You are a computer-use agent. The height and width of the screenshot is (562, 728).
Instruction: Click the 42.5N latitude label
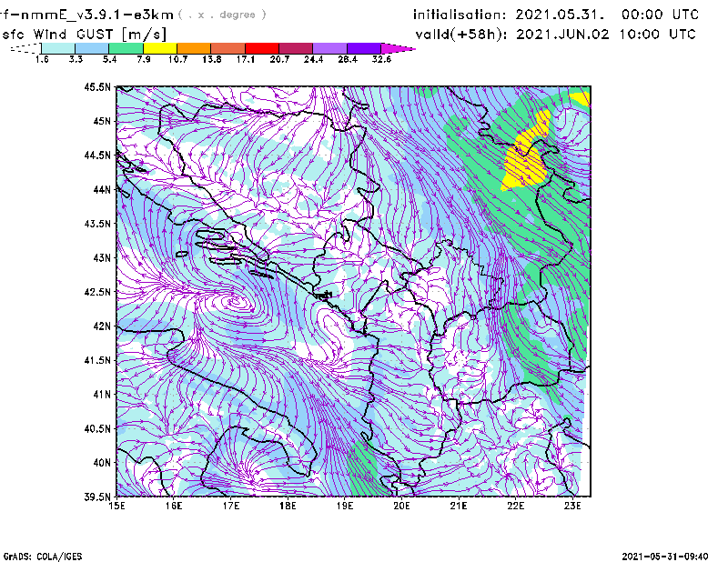click(x=97, y=292)
